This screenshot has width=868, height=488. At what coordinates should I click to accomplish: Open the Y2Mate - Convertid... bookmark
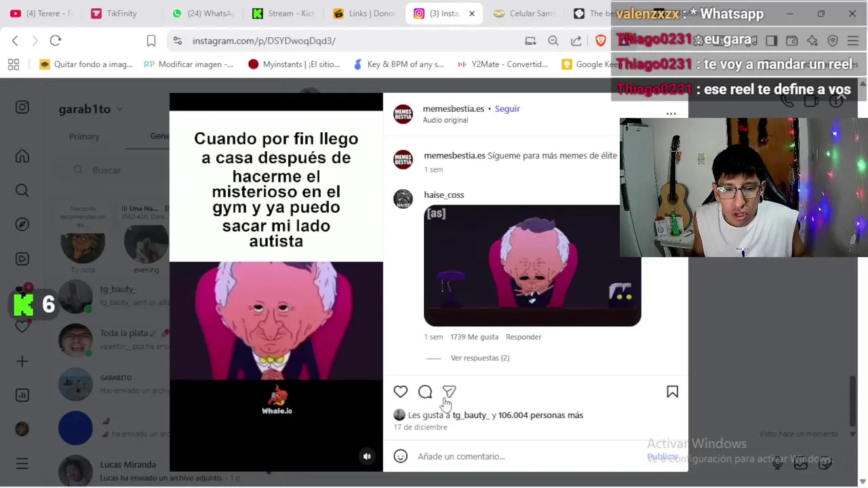(x=502, y=64)
